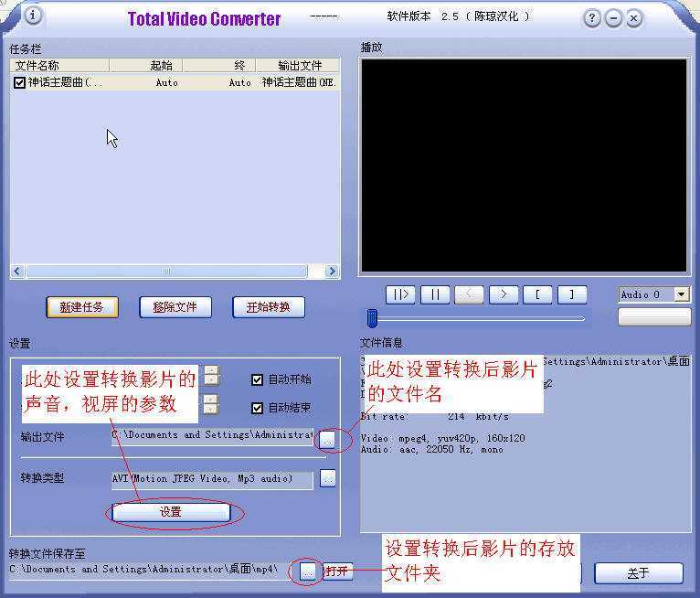700x598 pixels.
Task: Open the Audio 0 dropdown
Action: pos(682,294)
